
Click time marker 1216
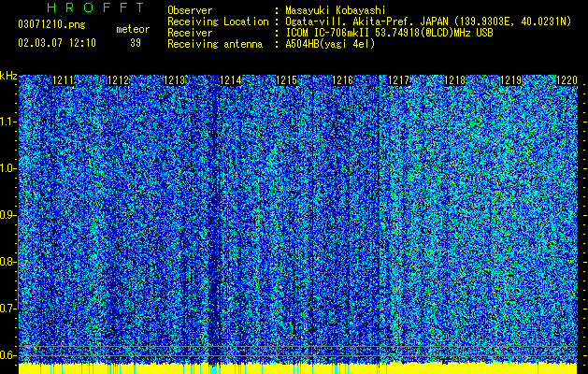[343, 80]
